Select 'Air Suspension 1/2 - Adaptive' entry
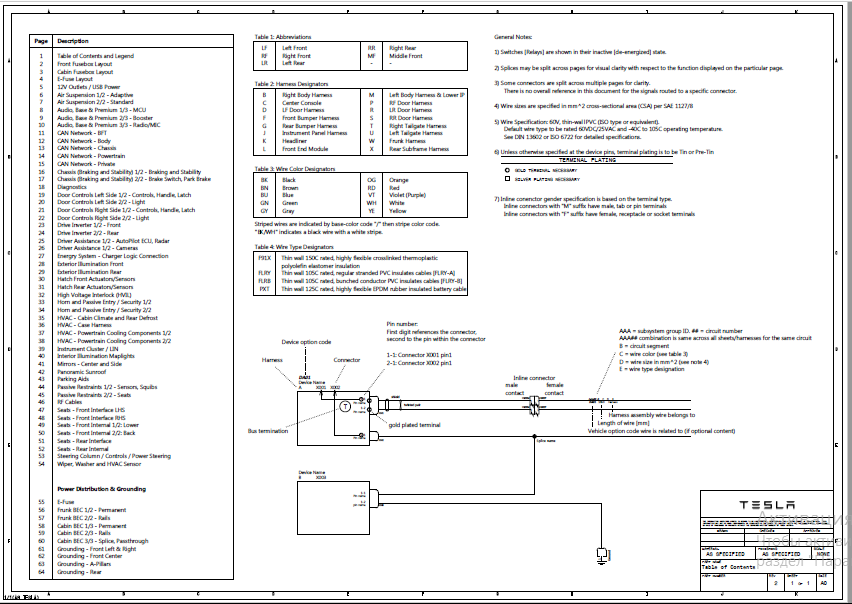This screenshot has width=852, height=604. [x=95, y=95]
